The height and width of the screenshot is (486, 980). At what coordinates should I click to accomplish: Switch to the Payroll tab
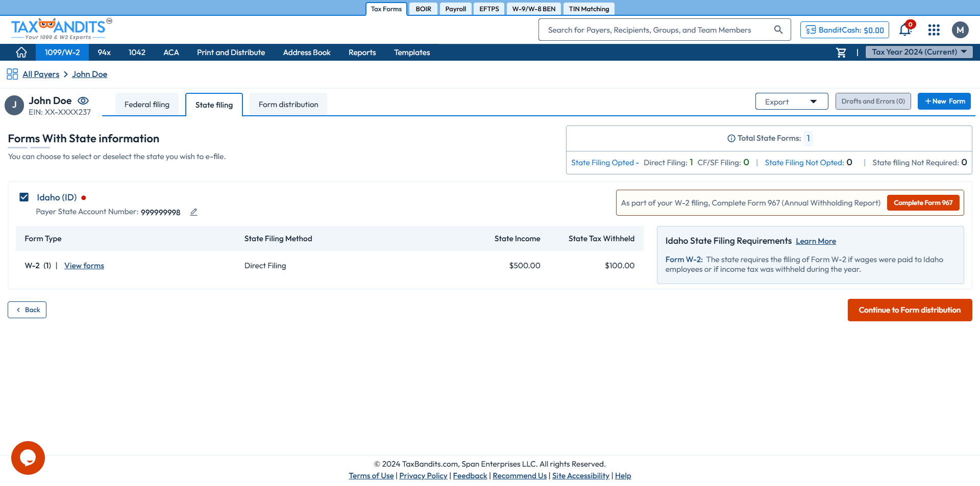point(455,9)
